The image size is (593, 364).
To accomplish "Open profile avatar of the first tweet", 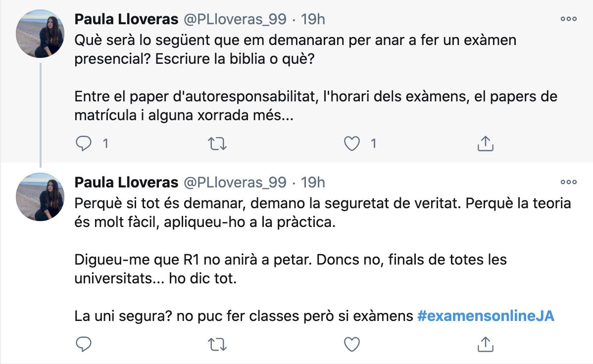I will click(x=40, y=34).
